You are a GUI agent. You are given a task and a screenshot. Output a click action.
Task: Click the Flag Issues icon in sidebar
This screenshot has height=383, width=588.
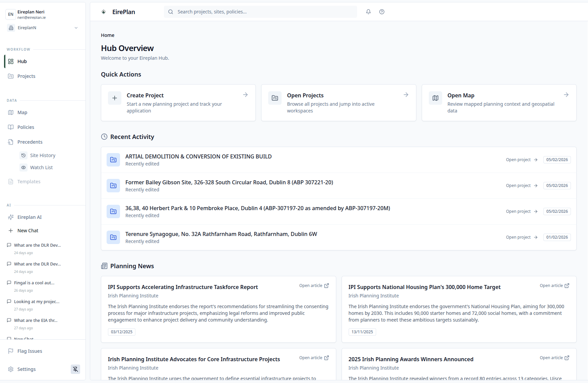coord(11,351)
